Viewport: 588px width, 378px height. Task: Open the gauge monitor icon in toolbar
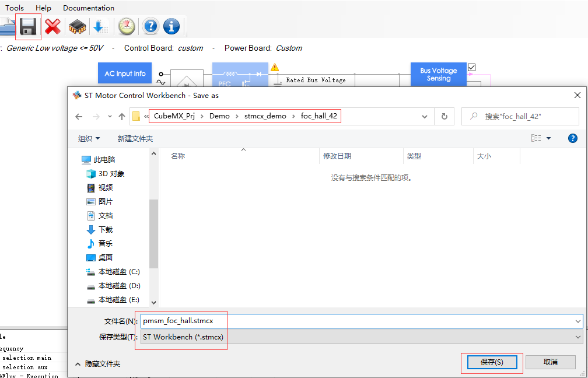(127, 27)
